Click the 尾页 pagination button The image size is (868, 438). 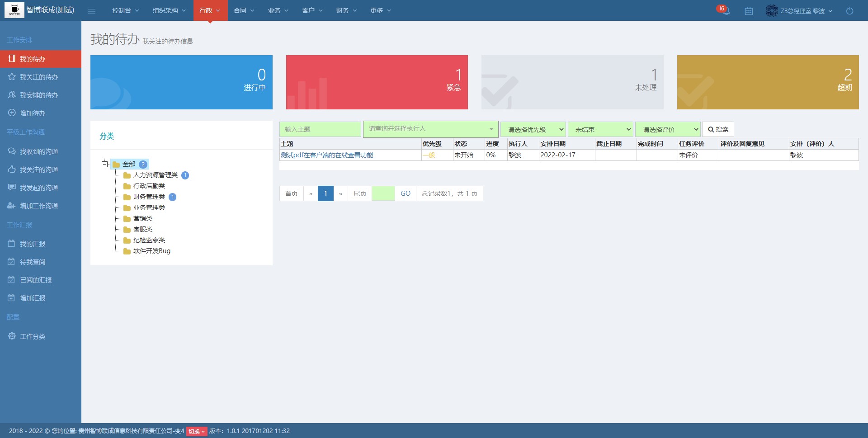[360, 193]
